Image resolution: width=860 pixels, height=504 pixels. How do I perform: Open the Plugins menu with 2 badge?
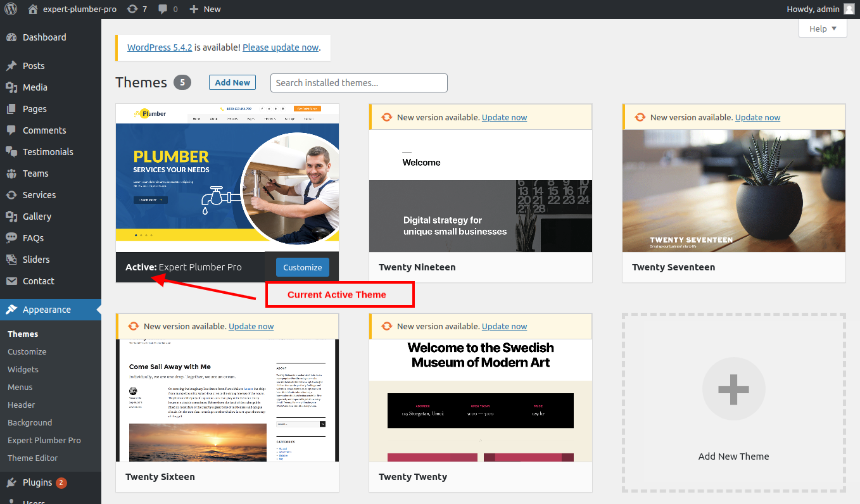coord(51,482)
